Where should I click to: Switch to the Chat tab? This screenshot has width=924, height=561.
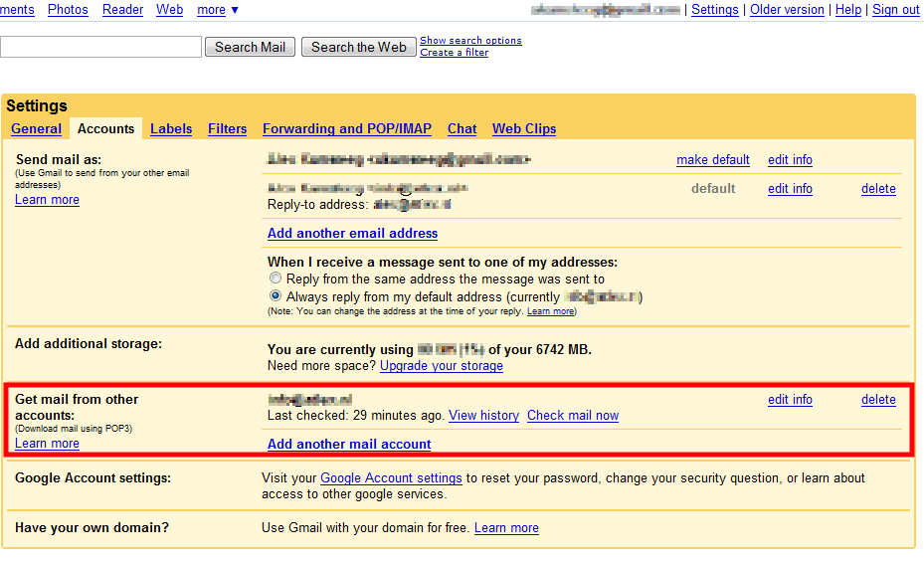[x=462, y=128]
